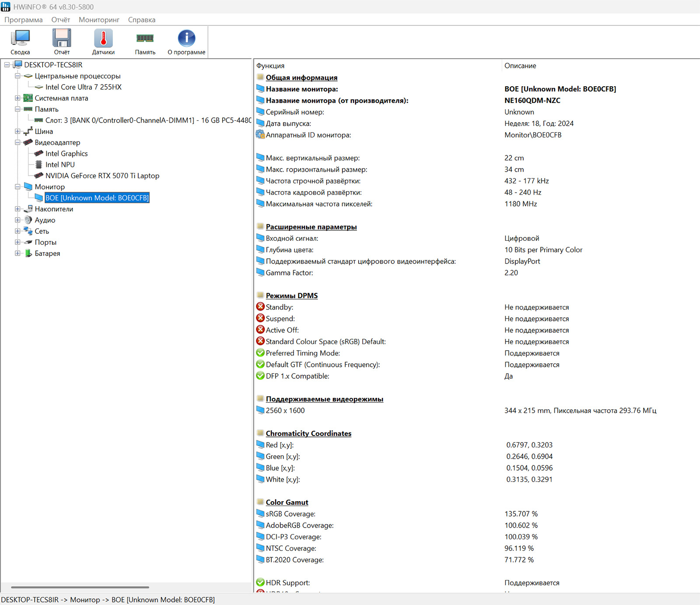Select NVIDIA GeForce RTX 5070 Ti Laptop

point(102,176)
